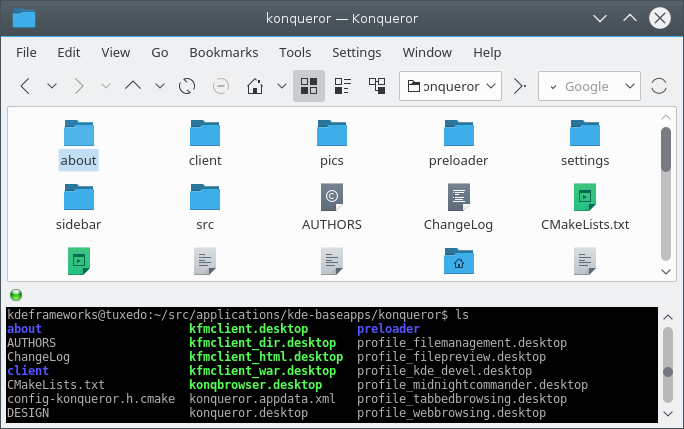The width and height of the screenshot is (684, 429).
Task: Click the Back navigation arrow
Action: pos(26,87)
